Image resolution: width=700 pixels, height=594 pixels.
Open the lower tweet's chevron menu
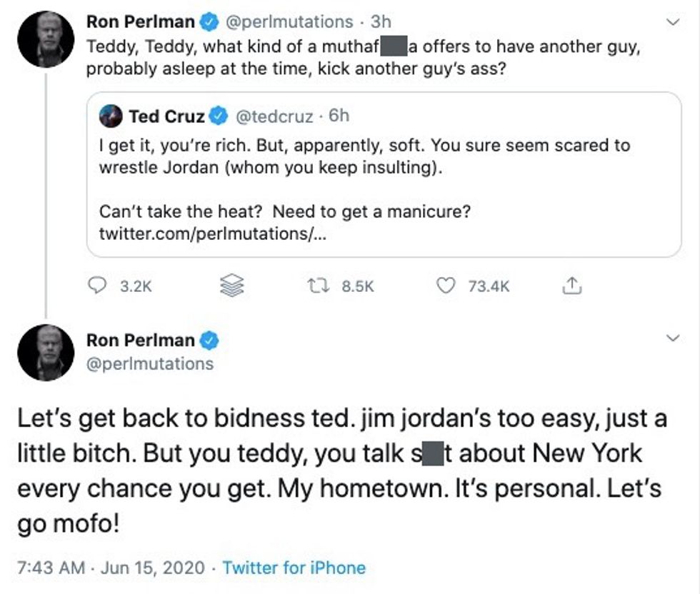pyautogui.click(x=672, y=337)
